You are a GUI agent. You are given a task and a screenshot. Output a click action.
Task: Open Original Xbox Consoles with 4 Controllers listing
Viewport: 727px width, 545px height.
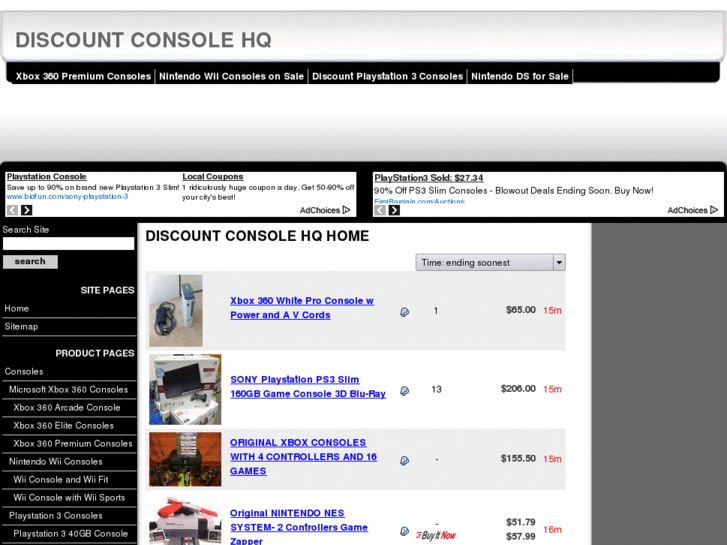(x=303, y=457)
